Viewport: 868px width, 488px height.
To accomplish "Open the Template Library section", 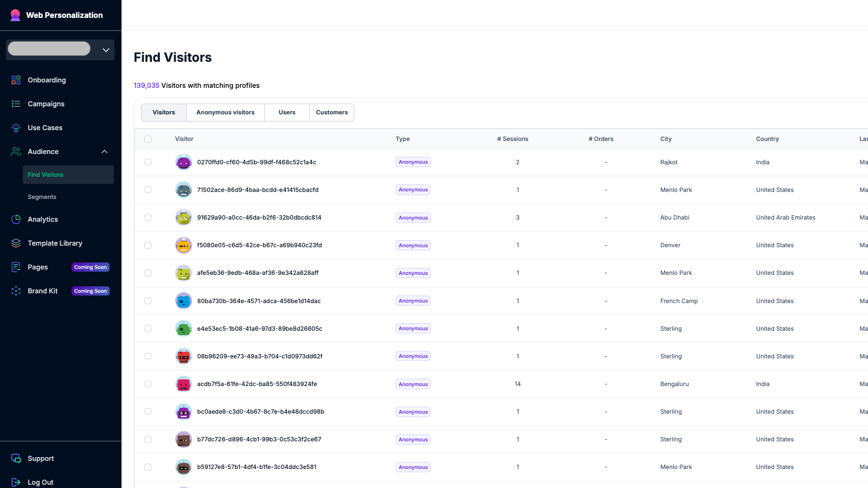I will click(55, 243).
